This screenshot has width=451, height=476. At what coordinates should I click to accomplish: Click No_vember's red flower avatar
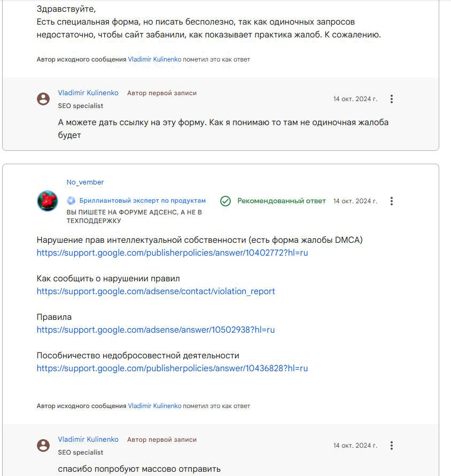tap(47, 201)
